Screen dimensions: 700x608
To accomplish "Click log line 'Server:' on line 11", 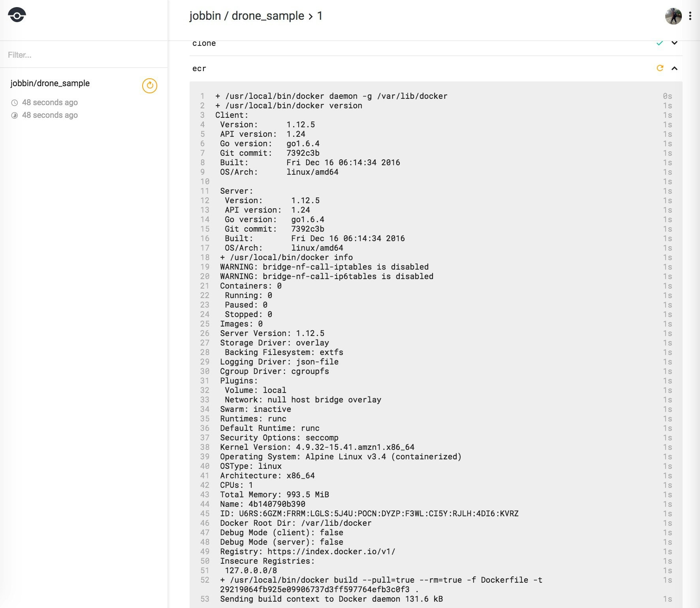I will (237, 191).
